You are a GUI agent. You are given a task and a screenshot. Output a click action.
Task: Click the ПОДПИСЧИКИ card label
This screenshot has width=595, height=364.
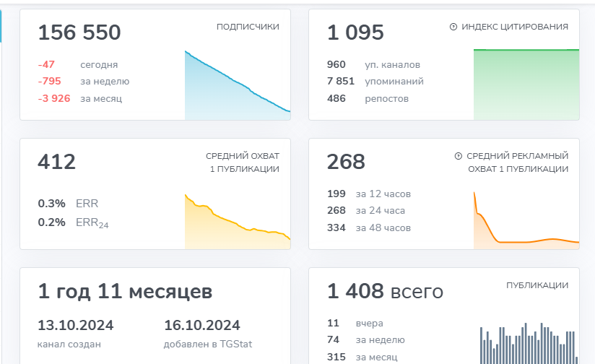[248, 27]
